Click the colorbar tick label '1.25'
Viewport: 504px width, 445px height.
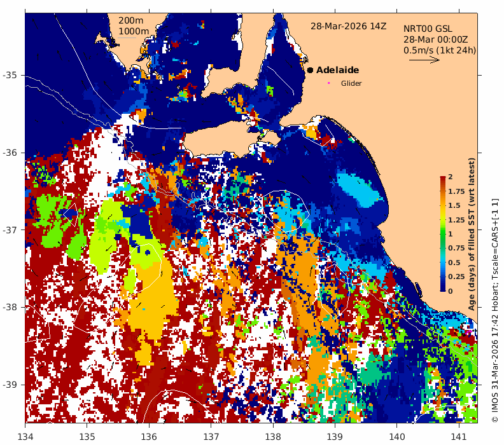tap(456, 220)
